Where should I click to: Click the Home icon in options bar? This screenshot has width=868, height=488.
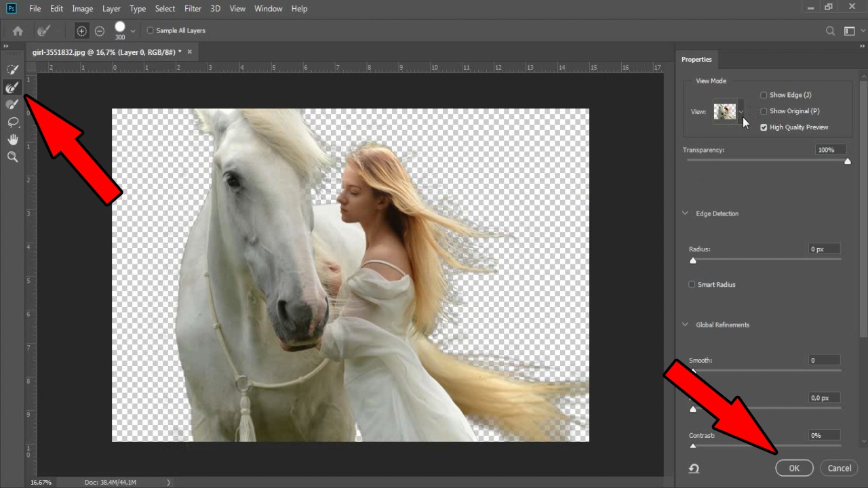pyautogui.click(x=18, y=30)
